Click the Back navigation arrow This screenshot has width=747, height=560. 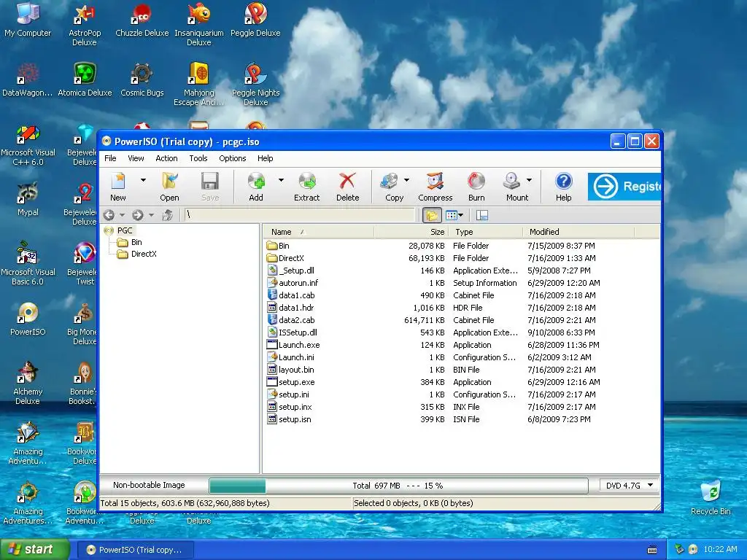[109, 215]
